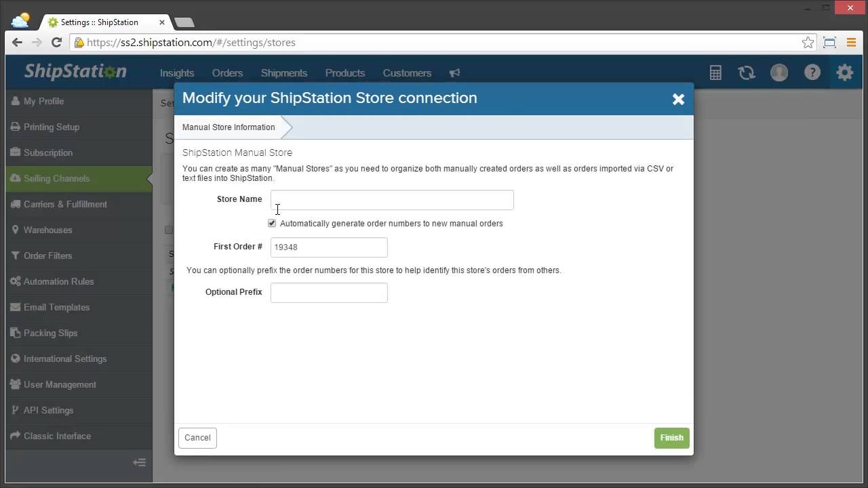Open the Insights menu
This screenshot has width=868, height=488.
pos(177,73)
